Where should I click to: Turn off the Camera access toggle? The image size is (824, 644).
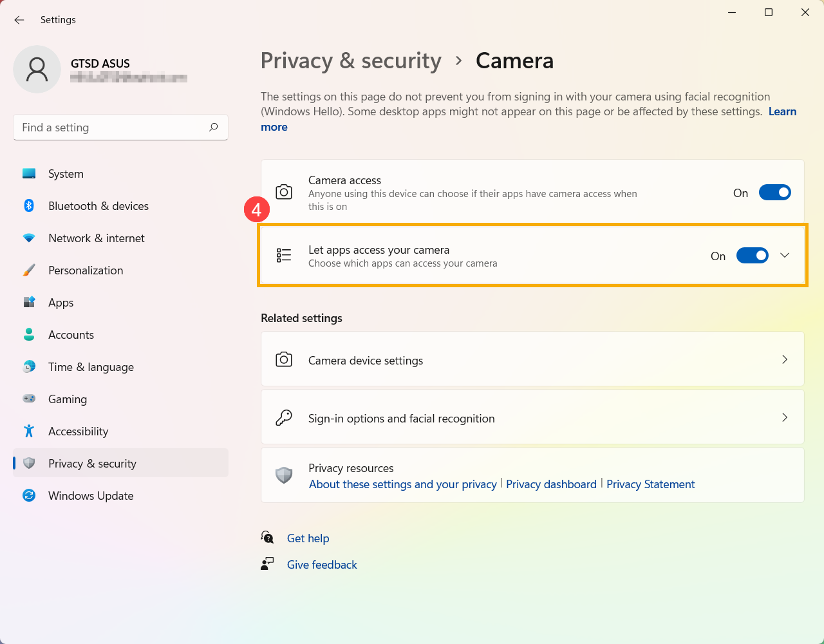point(775,193)
